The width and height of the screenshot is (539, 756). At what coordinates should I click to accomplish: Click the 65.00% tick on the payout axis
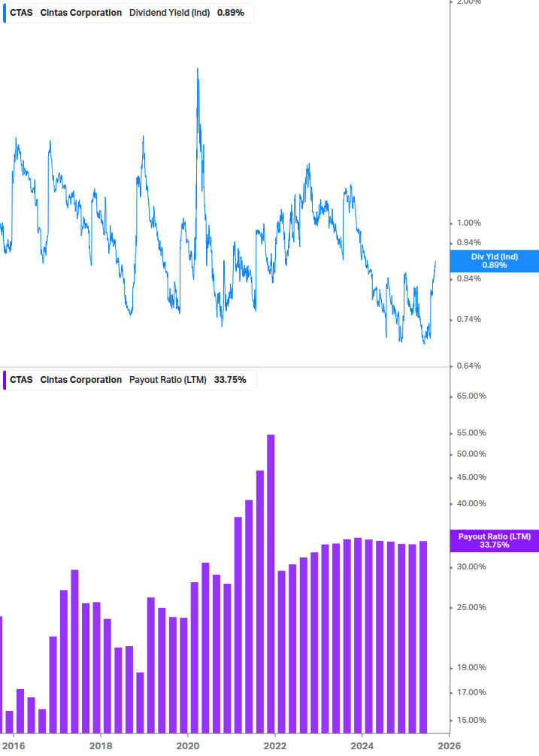click(x=471, y=396)
